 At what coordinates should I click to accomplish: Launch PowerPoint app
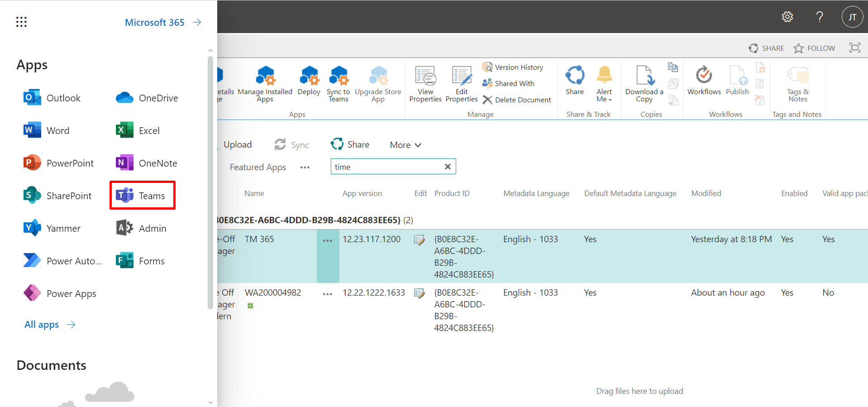coord(58,163)
